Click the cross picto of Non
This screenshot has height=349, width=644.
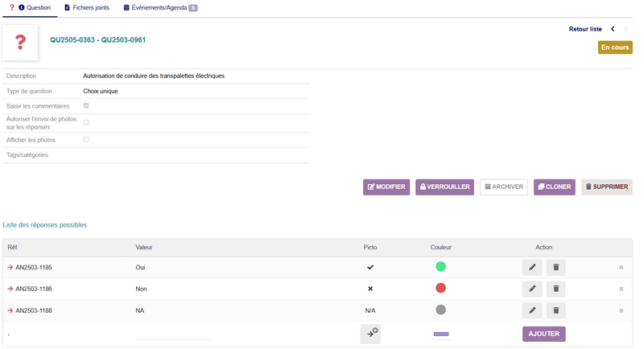370,289
